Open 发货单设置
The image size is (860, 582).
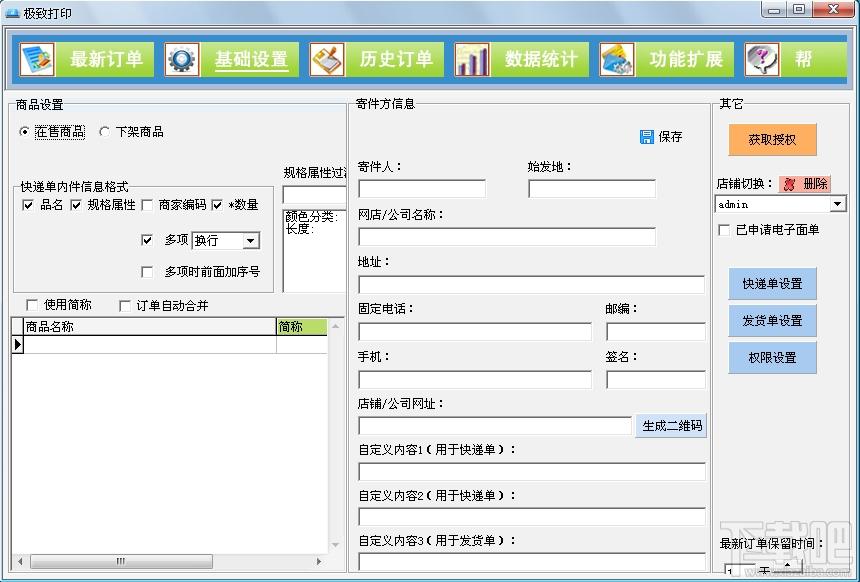(x=772, y=321)
